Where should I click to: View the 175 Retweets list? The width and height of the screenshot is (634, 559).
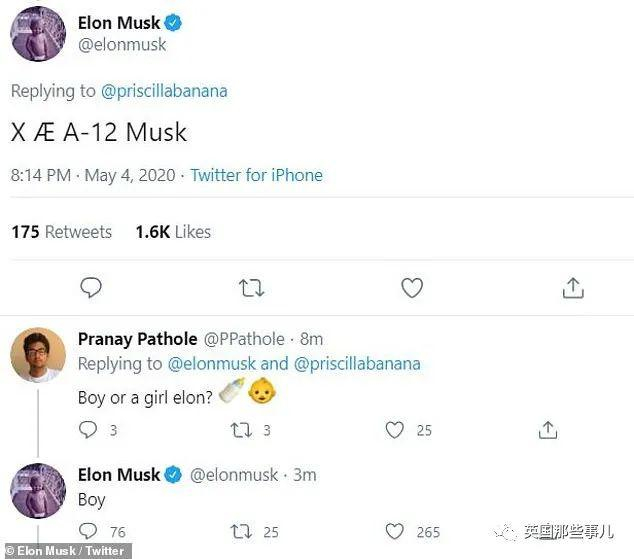pyautogui.click(x=61, y=232)
